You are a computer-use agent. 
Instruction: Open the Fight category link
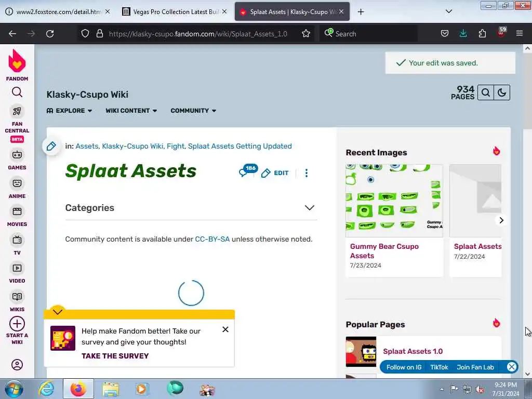(x=176, y=146)
